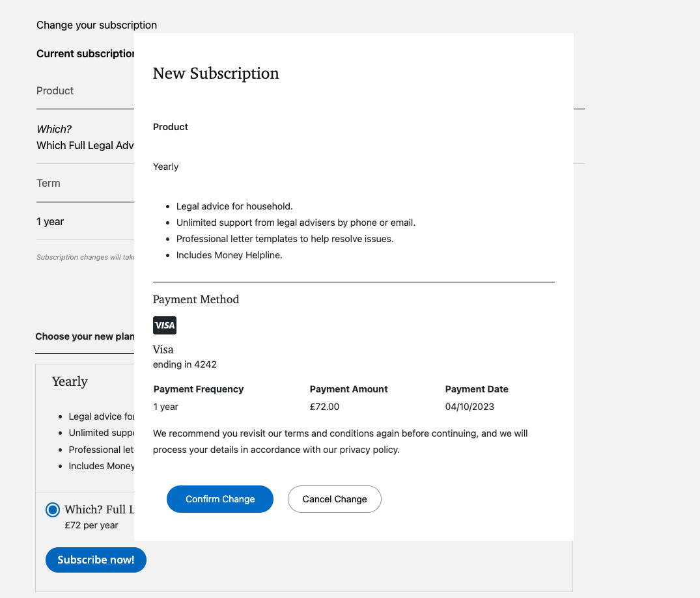Select the Payment Frequency column header
700x598 pixels.
pyautogui.click(x=199, y=389)
